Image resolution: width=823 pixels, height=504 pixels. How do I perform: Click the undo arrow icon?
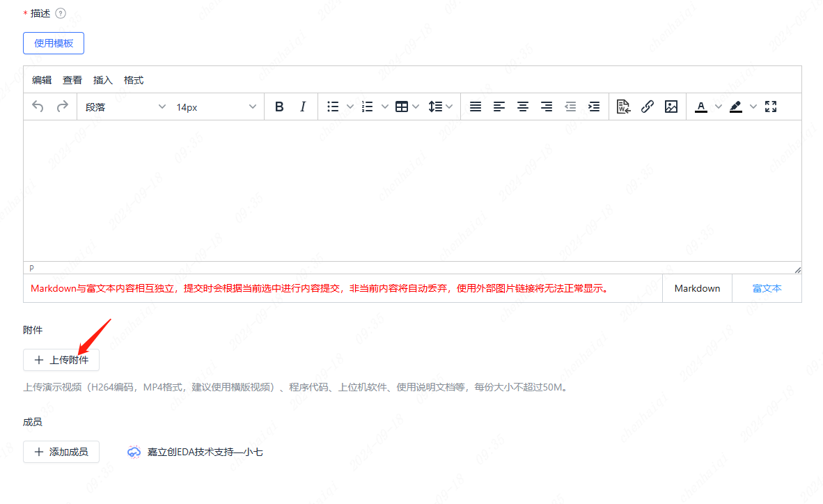pyautogui.click(x=38, y=107)
